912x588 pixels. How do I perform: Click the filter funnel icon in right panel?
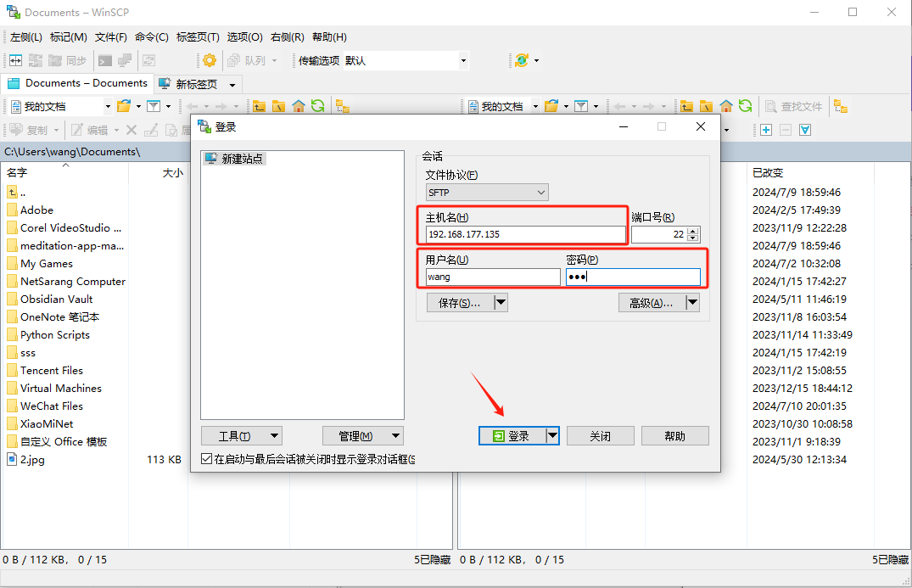pyautogui.click(x=581, y=106)
